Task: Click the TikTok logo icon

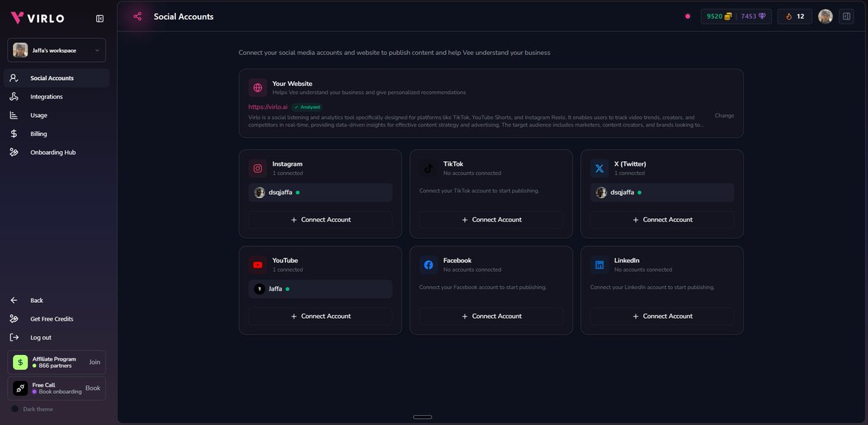Action: pyautogui.click(x=428, y=168)
